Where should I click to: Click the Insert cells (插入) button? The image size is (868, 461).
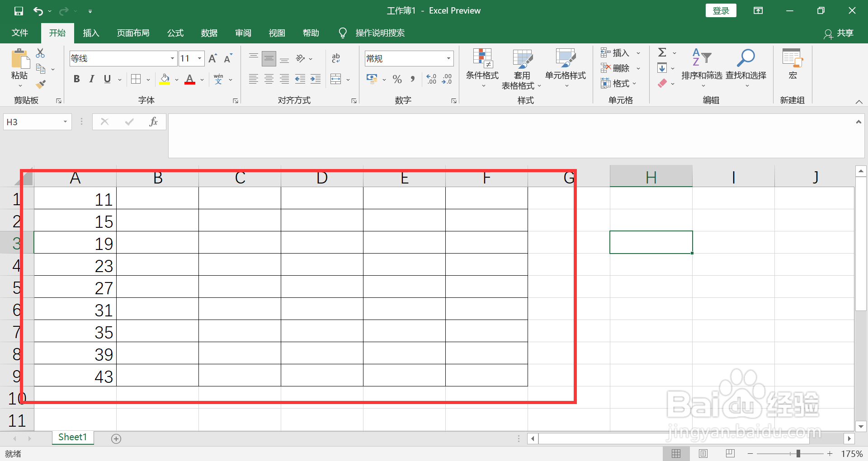point(620,53)
